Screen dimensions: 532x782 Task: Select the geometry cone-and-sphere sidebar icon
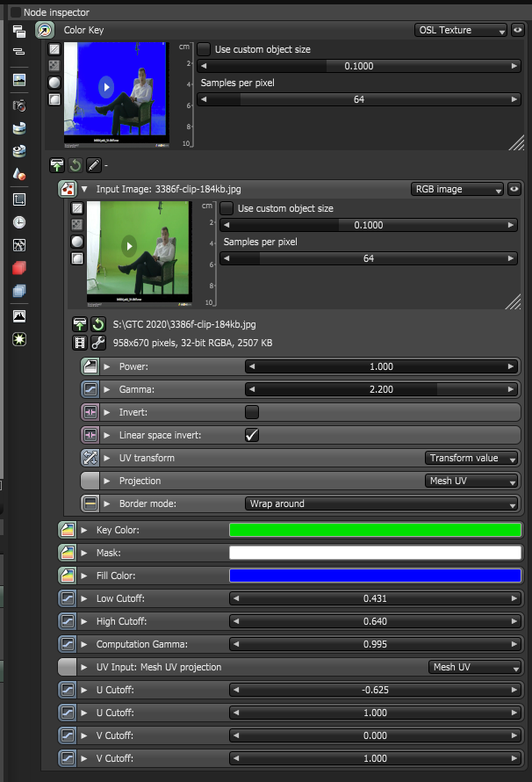(x=19, y=174)
